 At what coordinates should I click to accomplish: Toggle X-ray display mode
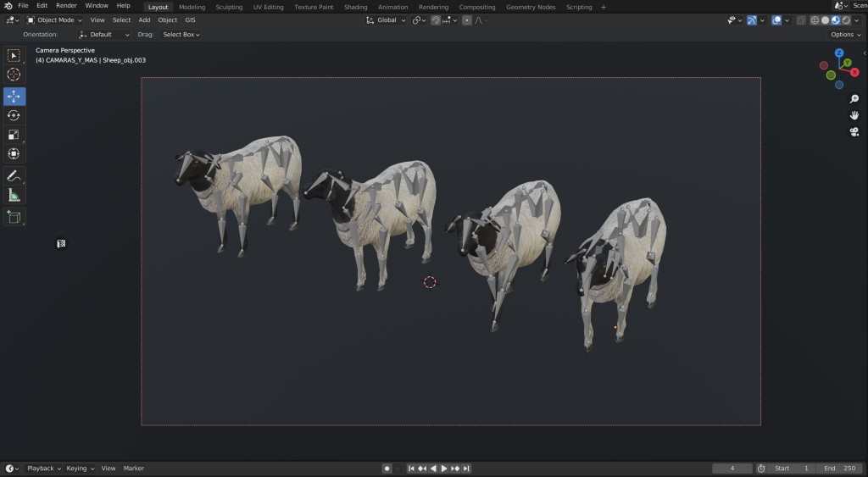click(x=801, y=20)
